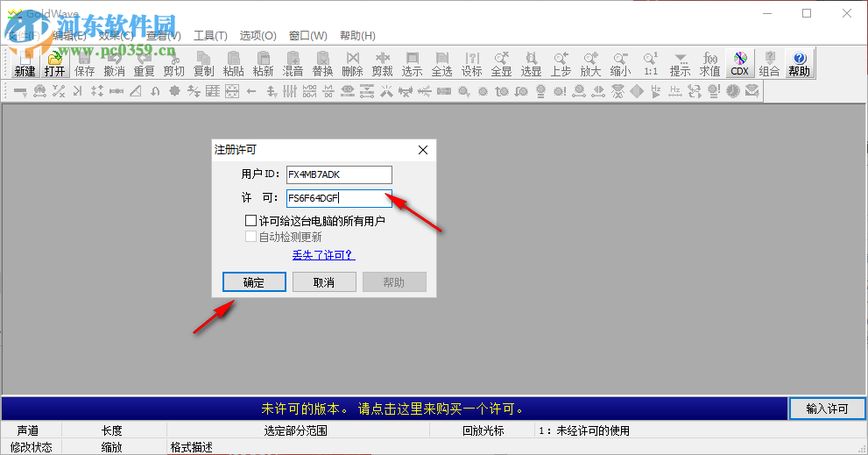Click the 保存 (Save) toolbar icon

[84, 63]
